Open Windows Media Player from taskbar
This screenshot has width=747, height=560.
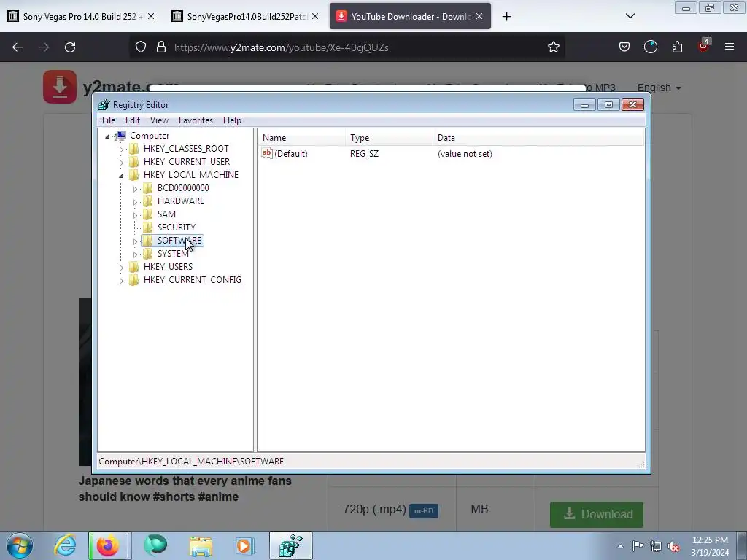(x=245, y=545)
